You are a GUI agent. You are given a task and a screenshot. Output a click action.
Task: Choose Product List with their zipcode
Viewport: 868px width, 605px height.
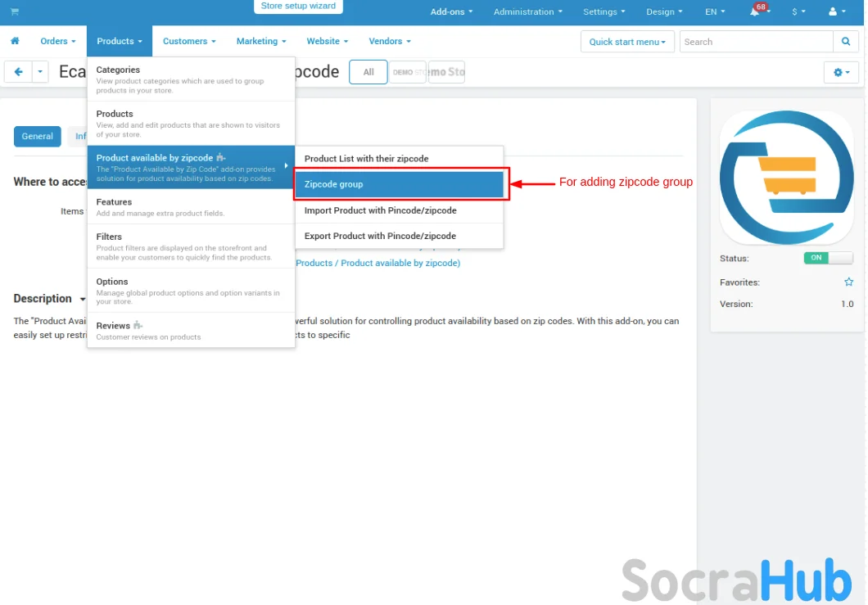[399, 158]
